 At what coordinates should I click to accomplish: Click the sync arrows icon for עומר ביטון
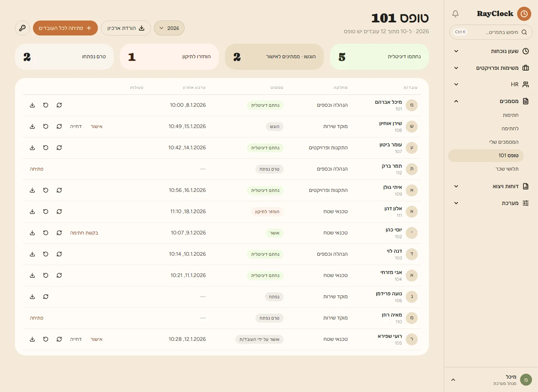[x=59, y=148]
